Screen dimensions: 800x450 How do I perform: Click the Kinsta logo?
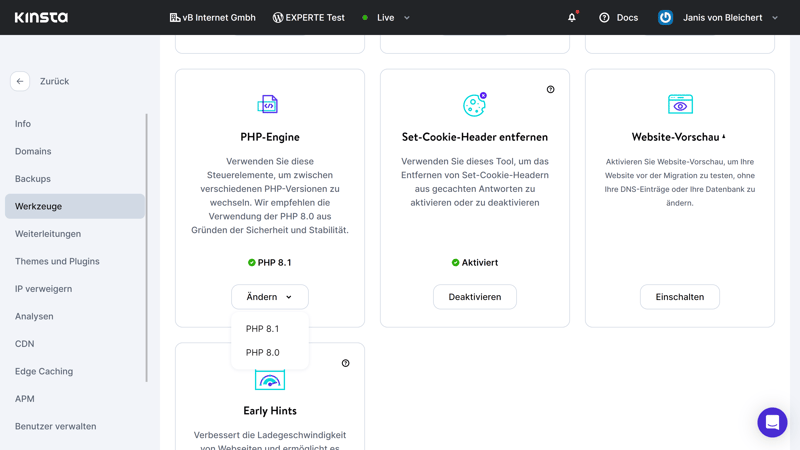point(41,17)
